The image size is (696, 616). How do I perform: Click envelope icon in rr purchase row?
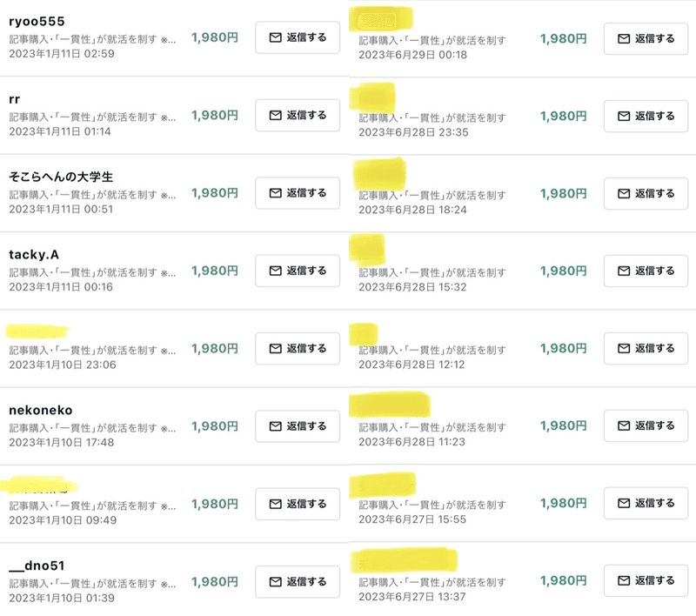275,116
